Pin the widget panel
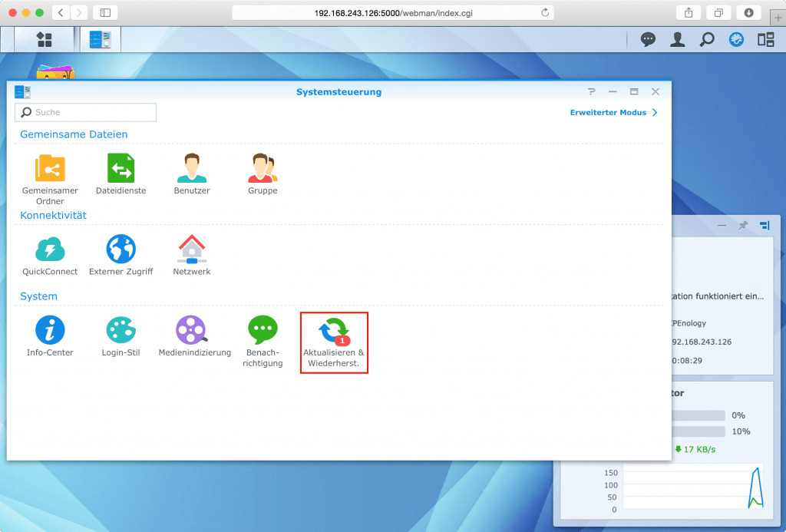This screenshot has width=786, height=532. coord(743,226)
